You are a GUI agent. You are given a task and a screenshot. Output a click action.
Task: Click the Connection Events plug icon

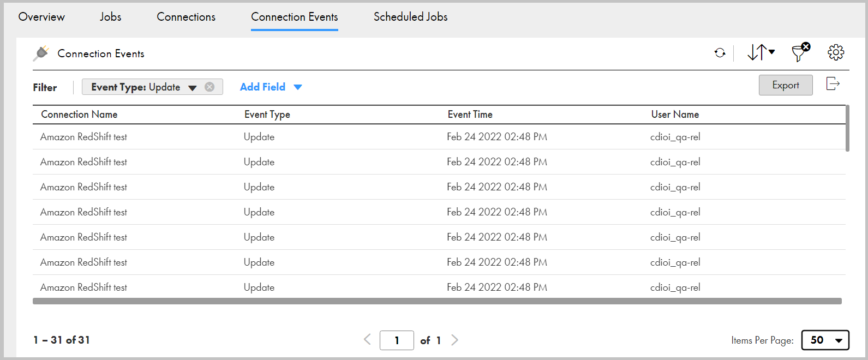tap(41, 53)
